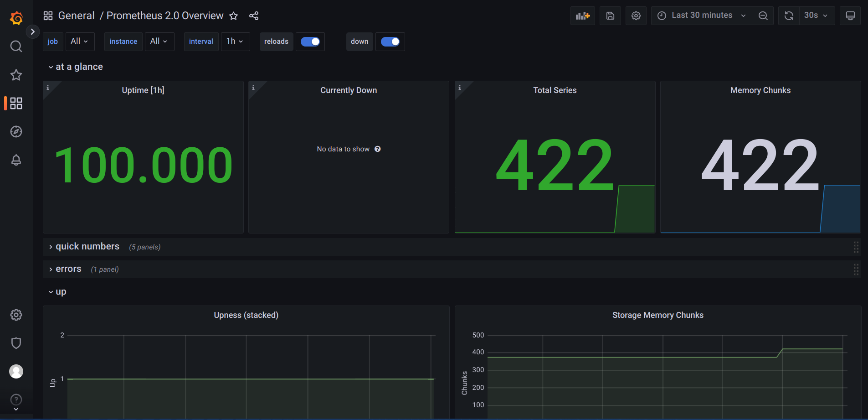
Task: Save the dashboard
Action: [610, 16]
